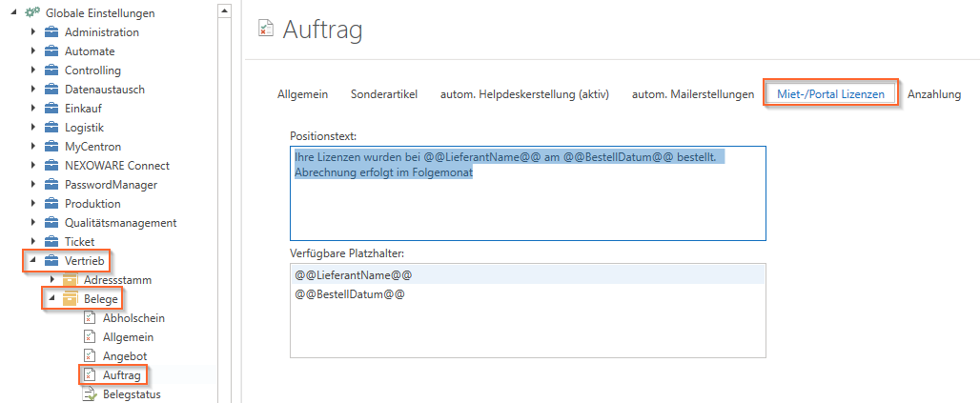Select the Auftrag item in the tree
Screen dimensions: 980x403
pyautogui.click(x=121, y=374)
